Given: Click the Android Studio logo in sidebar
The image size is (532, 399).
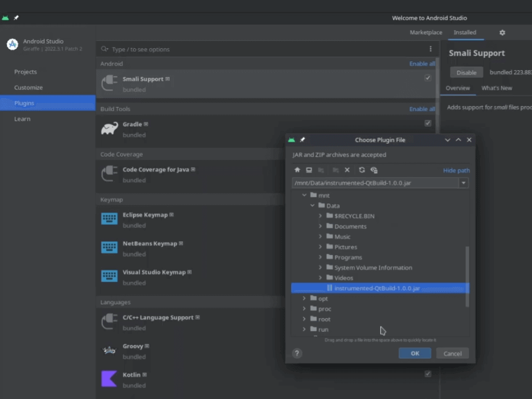Looking at the screenshot, I should pyautogui.click(x=12, y=45).
